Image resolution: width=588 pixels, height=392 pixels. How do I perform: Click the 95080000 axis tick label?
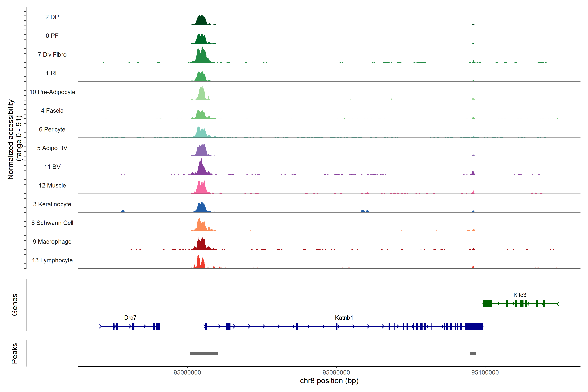tap(187, 373)
